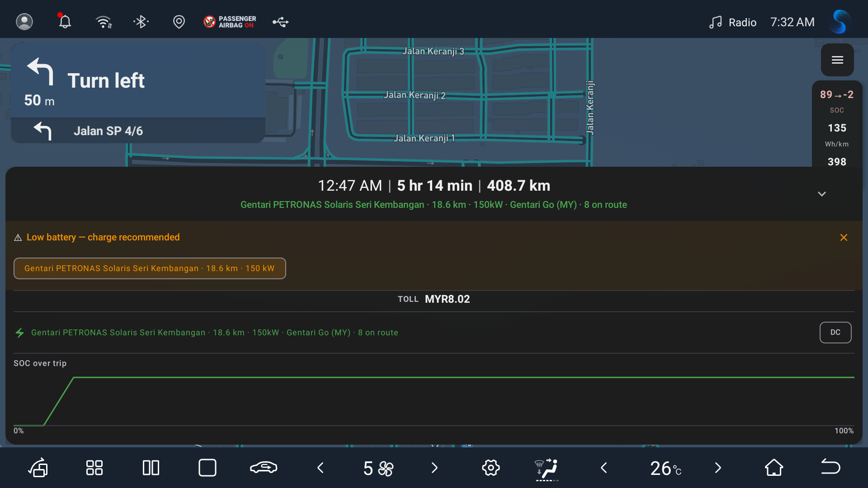868x488 pixels.
Task: Tap the 89 to -2 SOC readout
Action: click(x=837, y=94)
